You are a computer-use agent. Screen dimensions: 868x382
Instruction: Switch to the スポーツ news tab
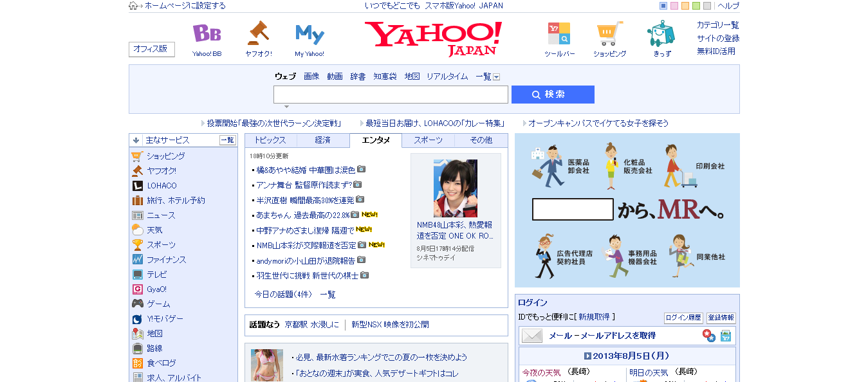click(x=428, y=140)
